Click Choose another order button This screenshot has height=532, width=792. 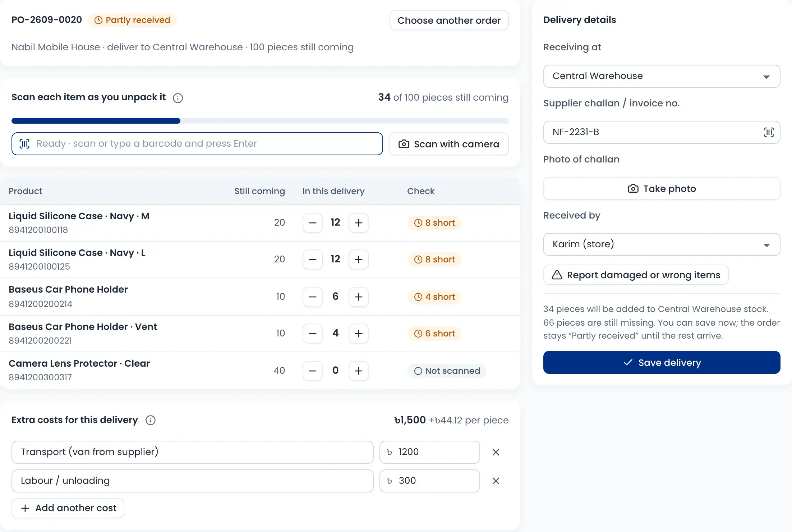449,20
